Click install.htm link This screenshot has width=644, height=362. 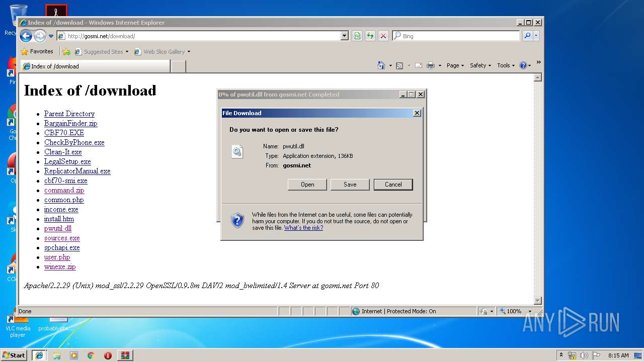pyautogui.click(x=59, y=219)
